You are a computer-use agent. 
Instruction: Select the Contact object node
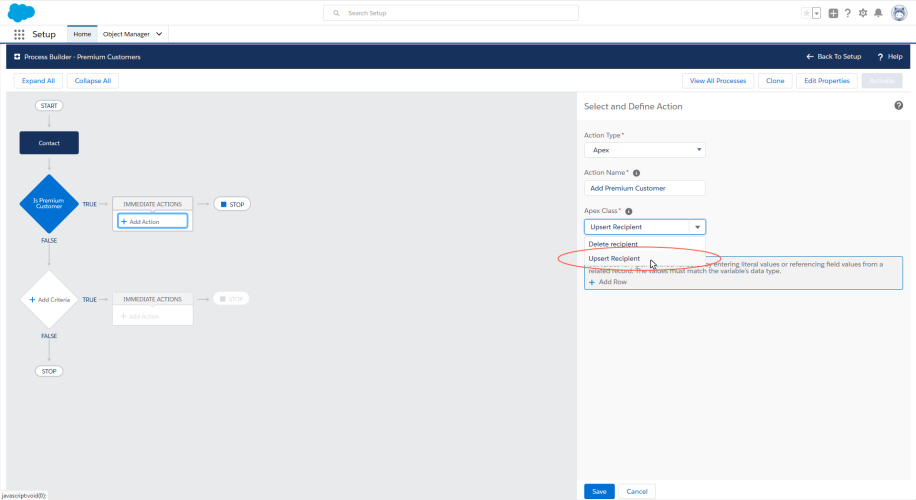point(49,143)
